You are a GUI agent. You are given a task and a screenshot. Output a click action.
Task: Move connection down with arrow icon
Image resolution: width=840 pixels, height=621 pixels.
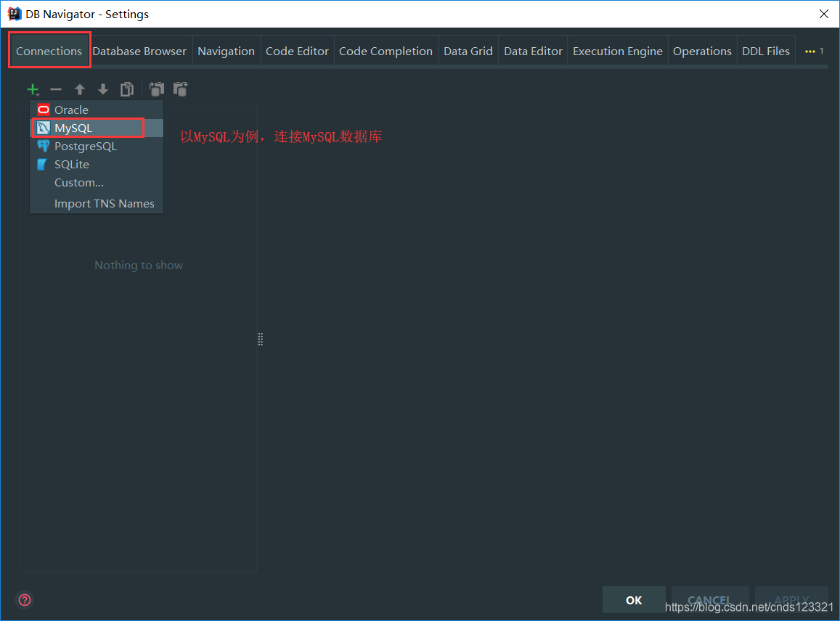point(103,89)
